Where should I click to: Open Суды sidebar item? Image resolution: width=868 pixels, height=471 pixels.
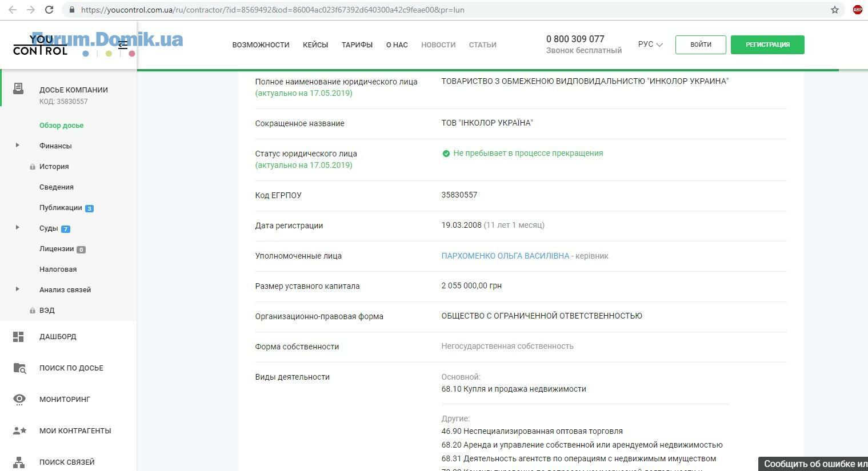point(49,228)
